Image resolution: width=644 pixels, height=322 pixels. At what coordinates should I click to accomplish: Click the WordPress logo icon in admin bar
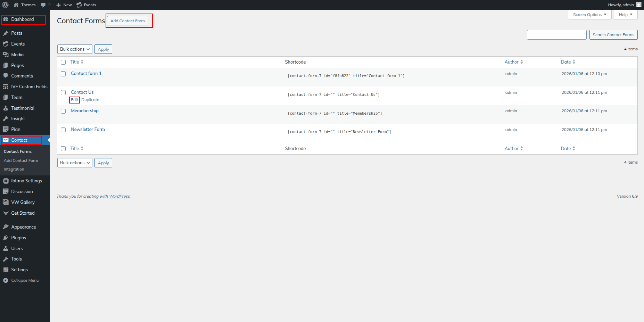pos(6,5)
